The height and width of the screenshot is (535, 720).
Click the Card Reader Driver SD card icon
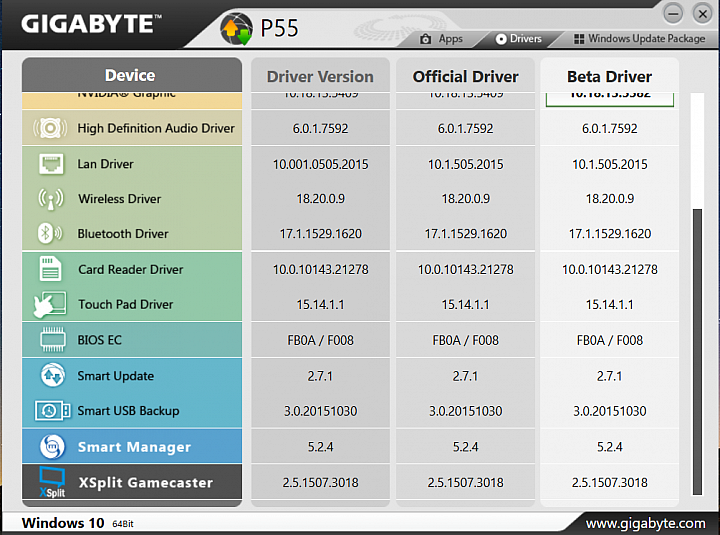click(50, 269)
